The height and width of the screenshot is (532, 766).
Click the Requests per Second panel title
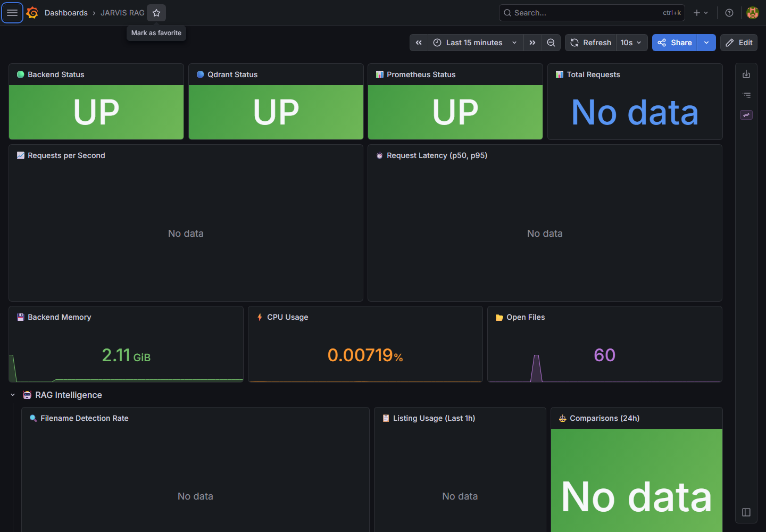tap(66, 155)
